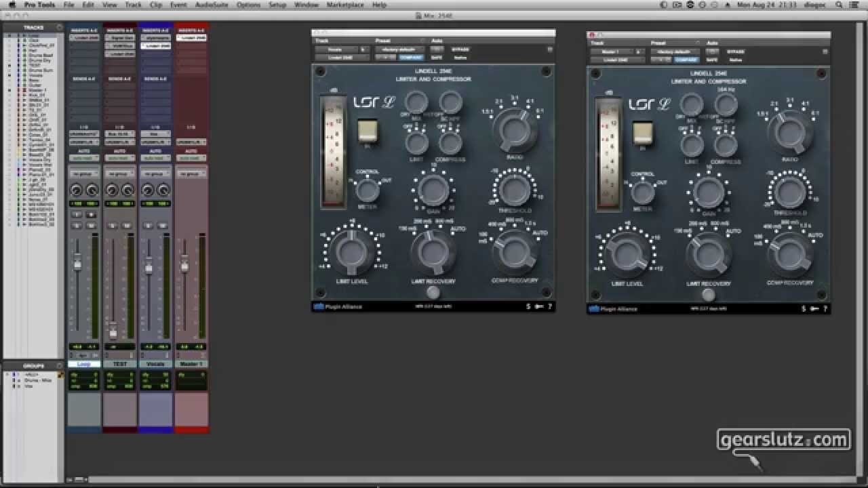Image resolution: width=868 pixels, height=488 pixels.
Task: Open output selector dropdown on Master 1 channel
Action: click(191, 142)
